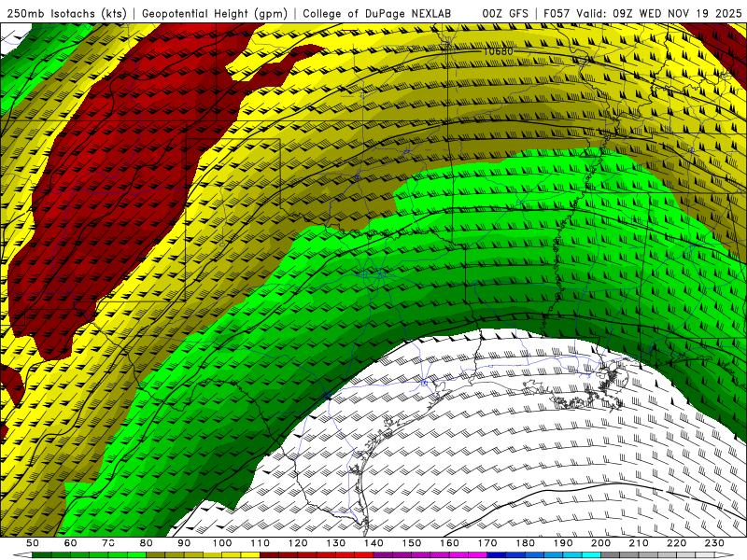Click the 160 knot legend label
The height and width of the screenshot is (560, 747).
(x=449, y=543)
